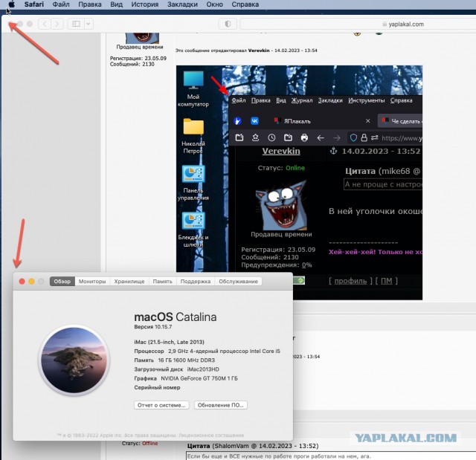Expand the sidebar options chevron in Safari
476x460 pixels.
coord(89,24)
